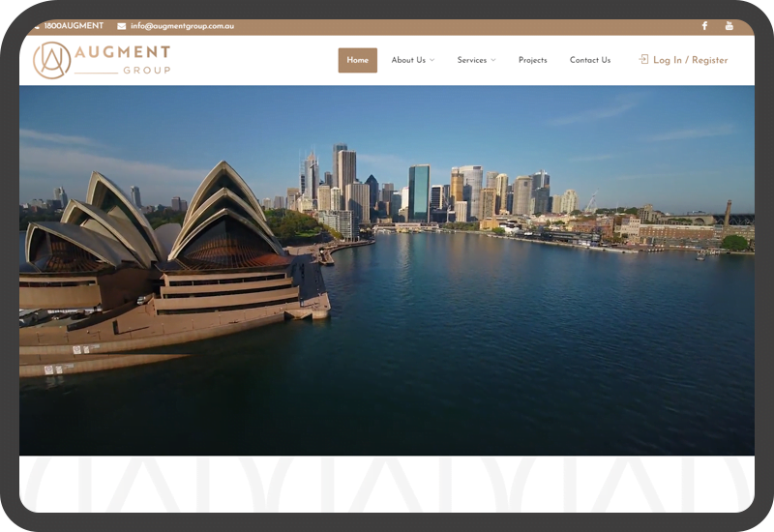
Task: Open the Facebook page icon
Action: coord(704,26)
